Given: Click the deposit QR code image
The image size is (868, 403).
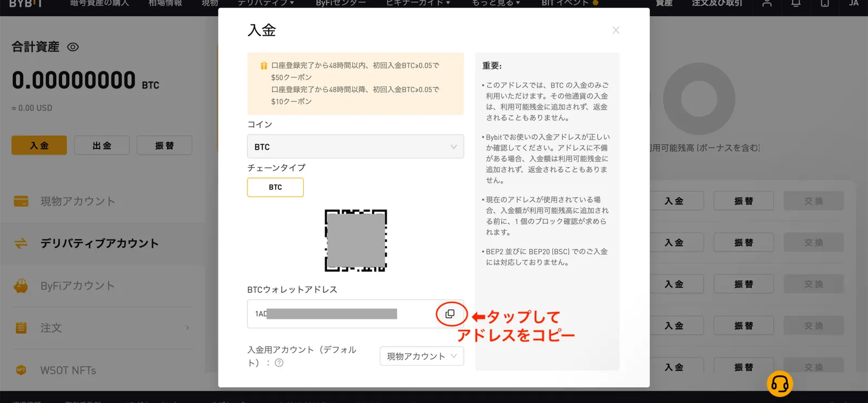Looking at the screenshot, I should (x=356, y=240).
